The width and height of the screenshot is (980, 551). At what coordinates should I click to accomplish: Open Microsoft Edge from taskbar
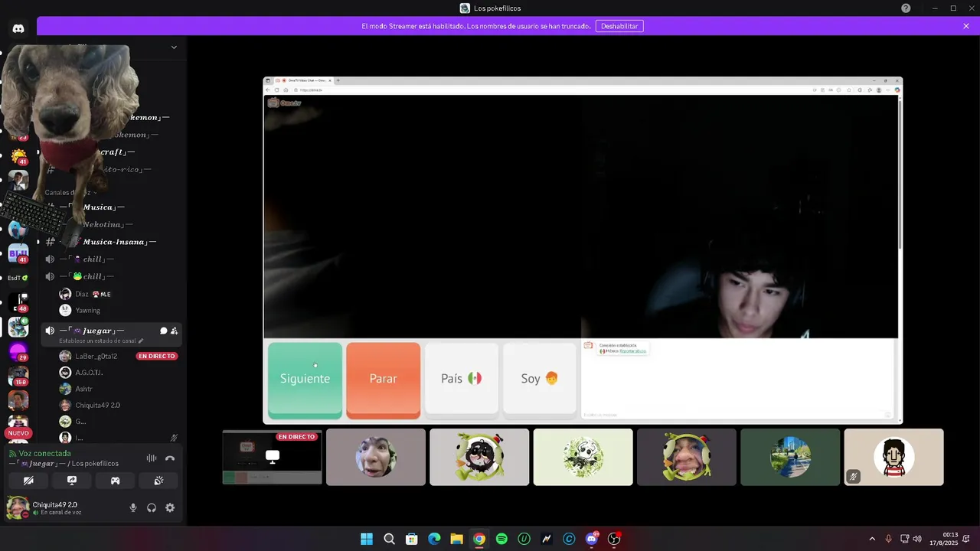(434, 539)
